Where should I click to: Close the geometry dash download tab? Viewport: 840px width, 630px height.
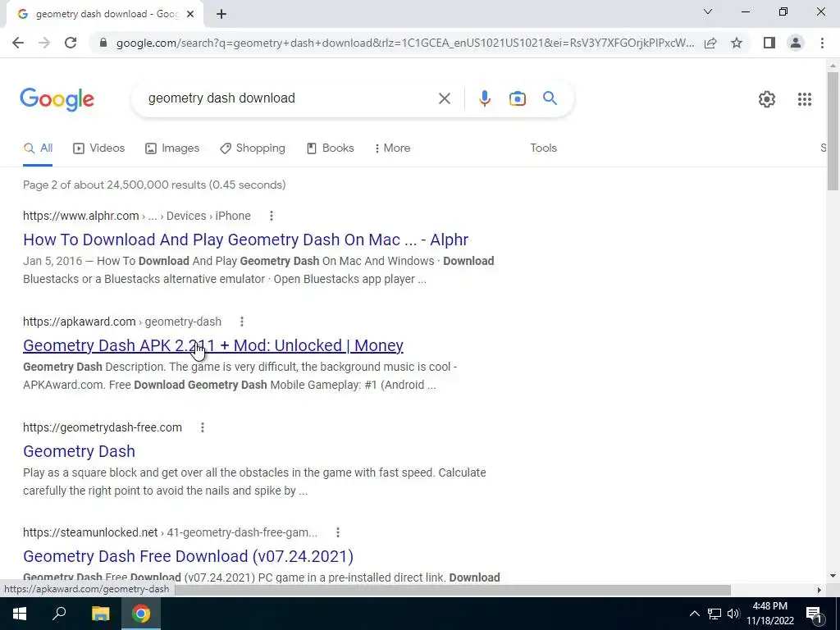[190, 14]
